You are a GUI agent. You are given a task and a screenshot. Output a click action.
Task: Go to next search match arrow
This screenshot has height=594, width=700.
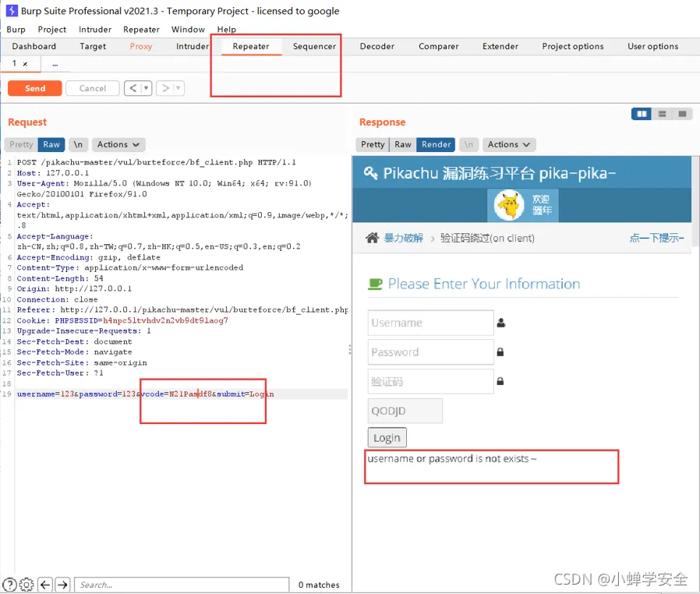coord(62,584)
